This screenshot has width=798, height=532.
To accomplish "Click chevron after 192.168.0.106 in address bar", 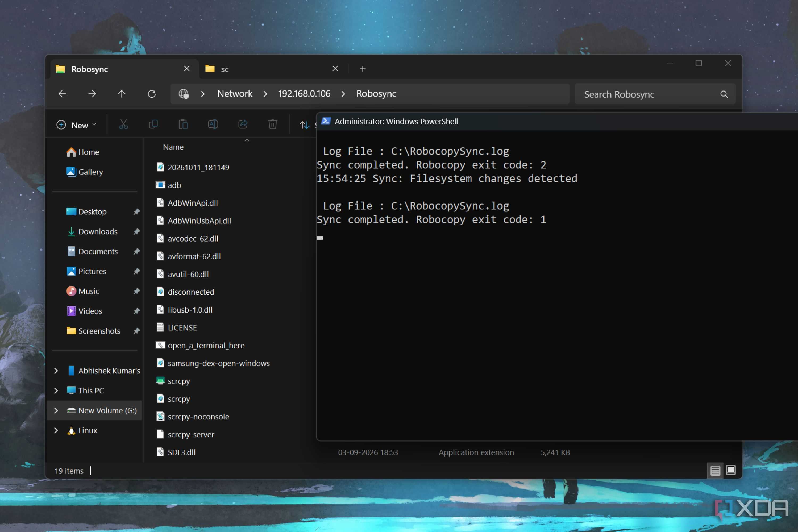I will (x=343, y=94).
